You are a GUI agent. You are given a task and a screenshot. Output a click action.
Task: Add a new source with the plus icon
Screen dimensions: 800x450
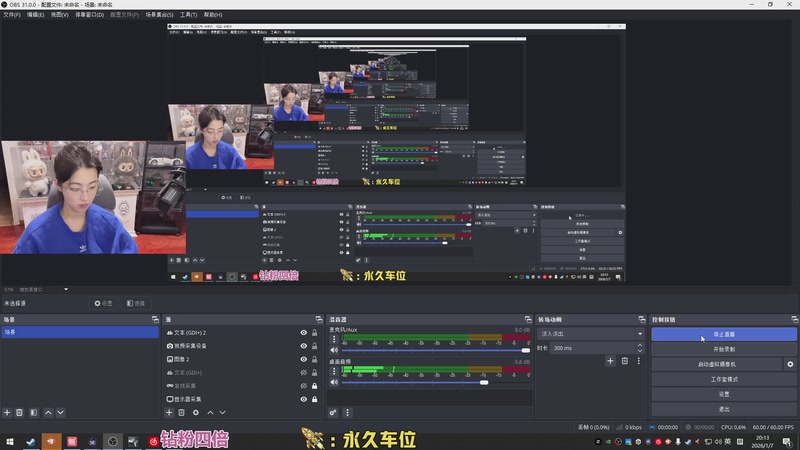[169, 412]
